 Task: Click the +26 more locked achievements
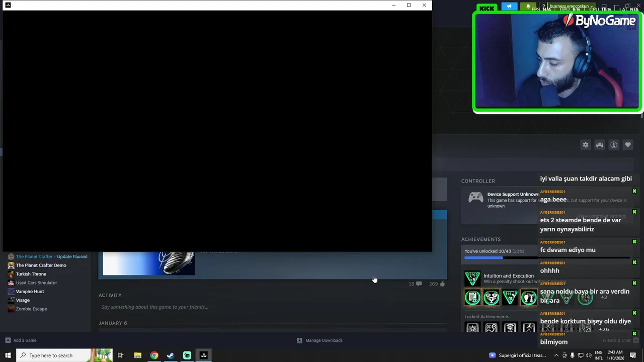tap(604, 329)
